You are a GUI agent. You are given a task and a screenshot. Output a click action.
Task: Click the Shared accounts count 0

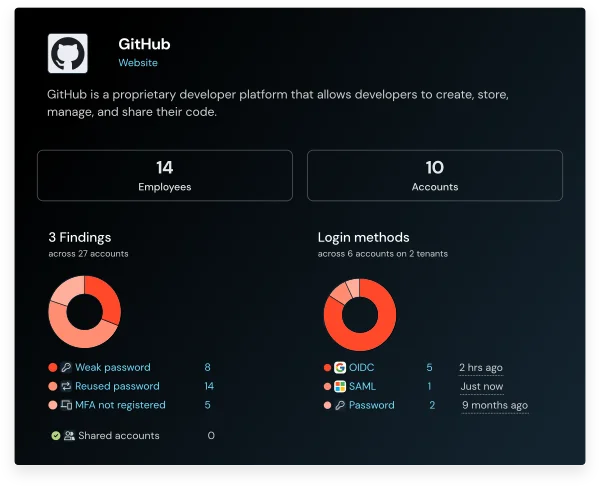(211, 435)
